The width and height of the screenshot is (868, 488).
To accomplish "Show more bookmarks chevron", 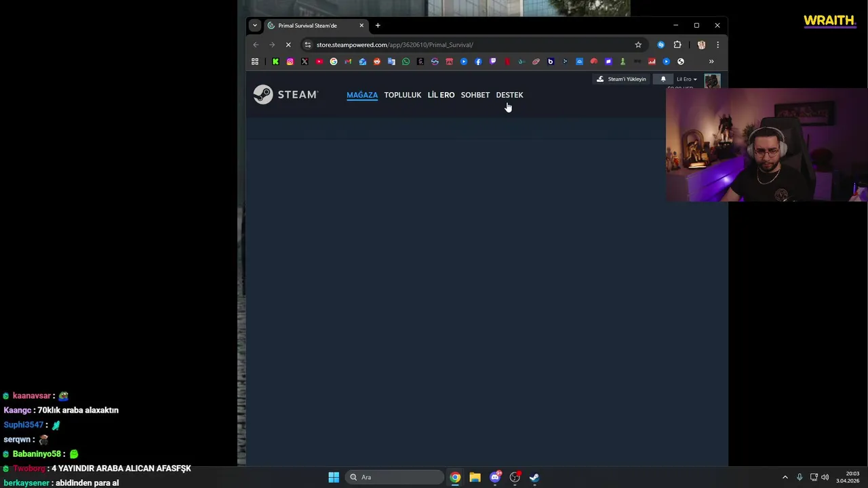I will pos(711,62).
